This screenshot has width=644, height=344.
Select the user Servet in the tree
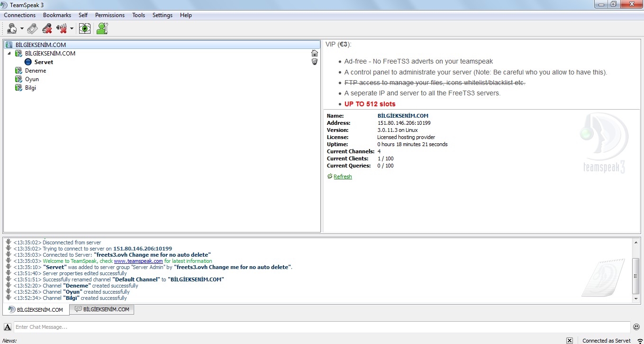44,62
